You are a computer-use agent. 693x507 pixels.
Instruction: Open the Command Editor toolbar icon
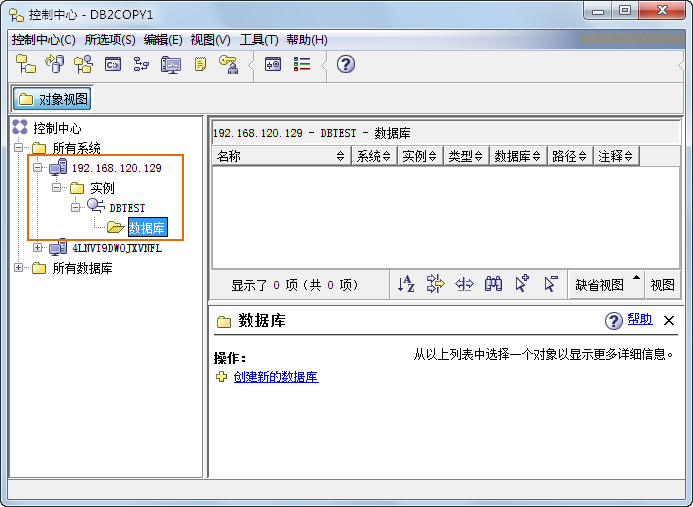pyautogui.click(x=112, y=64)
